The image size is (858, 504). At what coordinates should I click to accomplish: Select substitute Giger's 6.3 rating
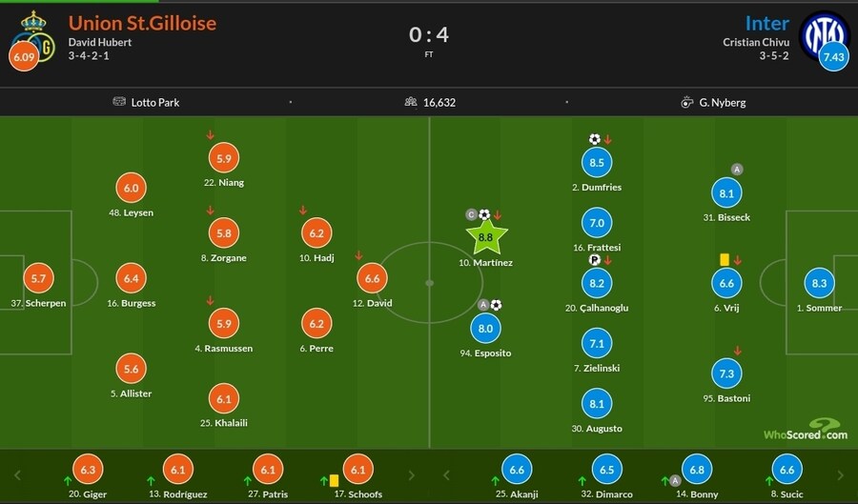[90, 469]
